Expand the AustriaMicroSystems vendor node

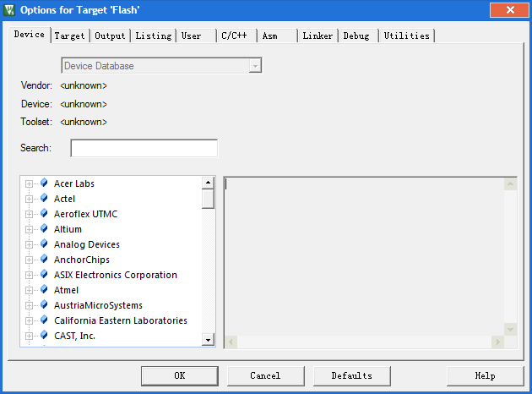tap(30, 305)
